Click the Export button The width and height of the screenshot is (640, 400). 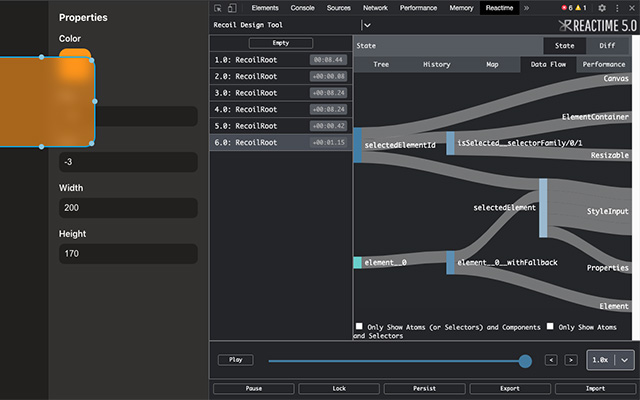[510, 389]
